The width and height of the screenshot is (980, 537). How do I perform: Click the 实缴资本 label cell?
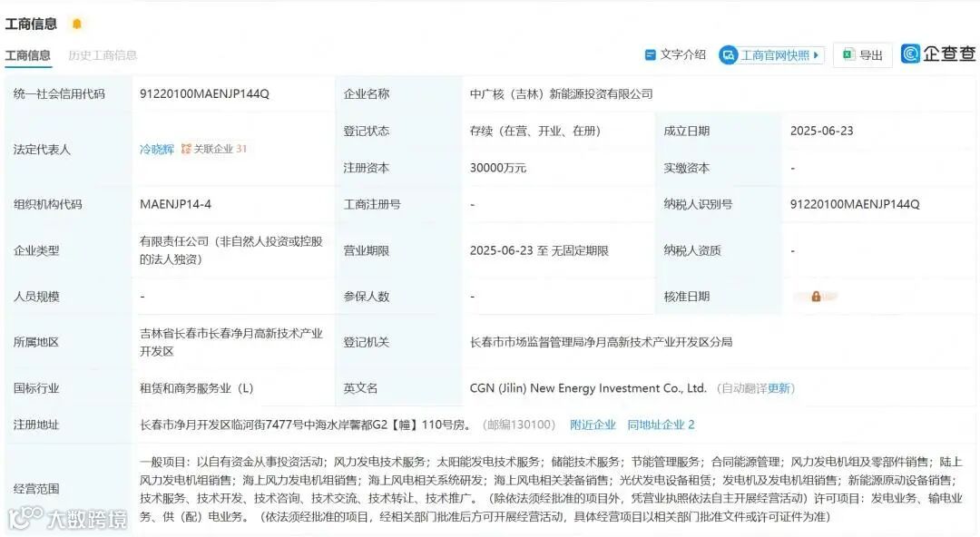(x=718, y=168)
